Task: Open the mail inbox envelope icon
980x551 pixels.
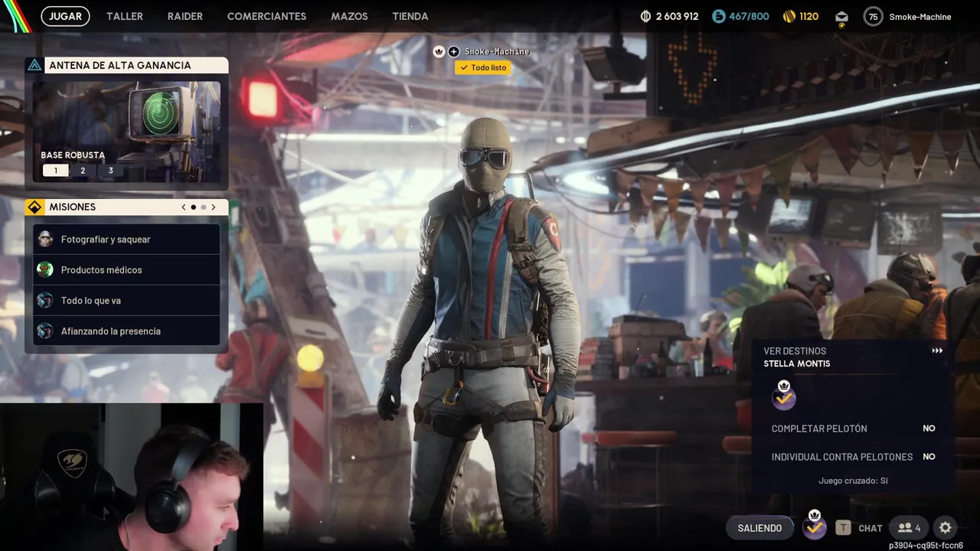Action: pos(841,16)
